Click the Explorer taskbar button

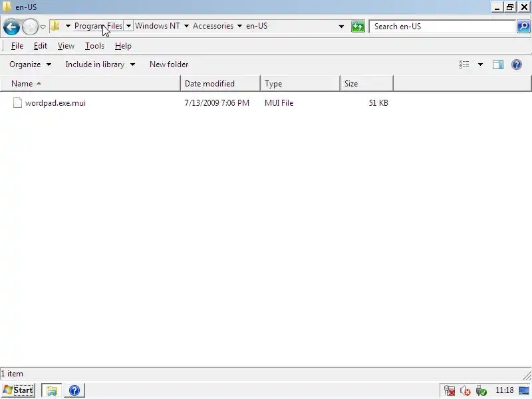coord(52,390)
